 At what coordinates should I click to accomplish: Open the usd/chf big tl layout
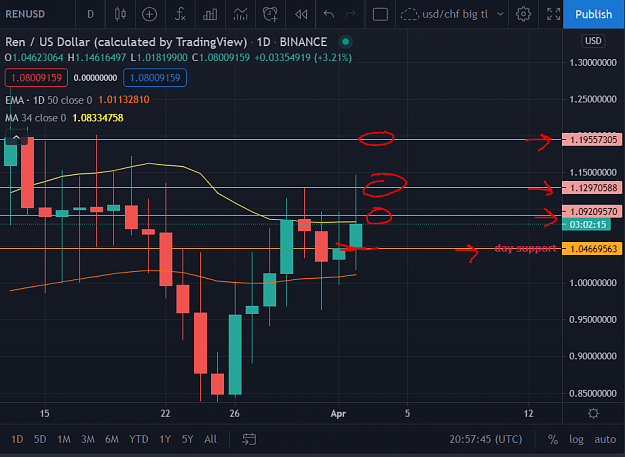[445, 14]
